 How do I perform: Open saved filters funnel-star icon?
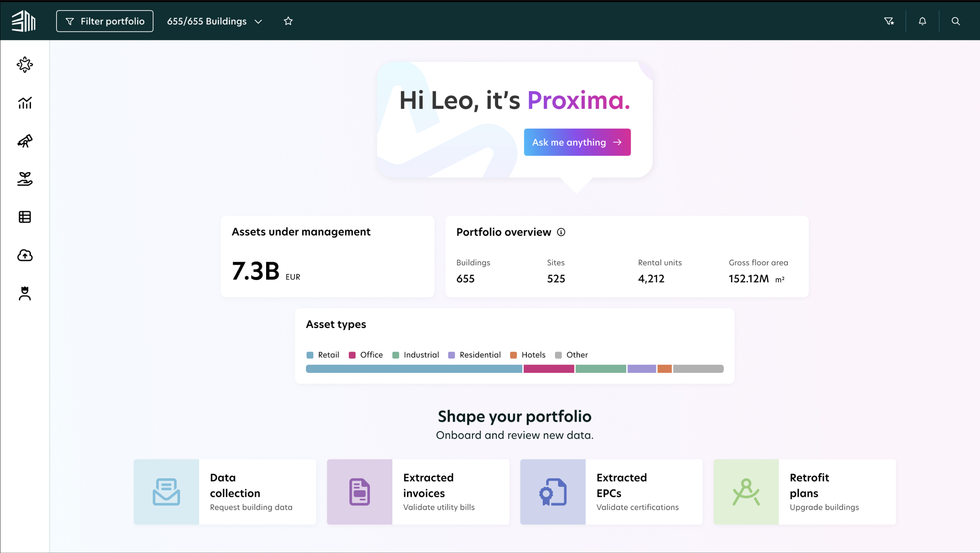(889, 21)
